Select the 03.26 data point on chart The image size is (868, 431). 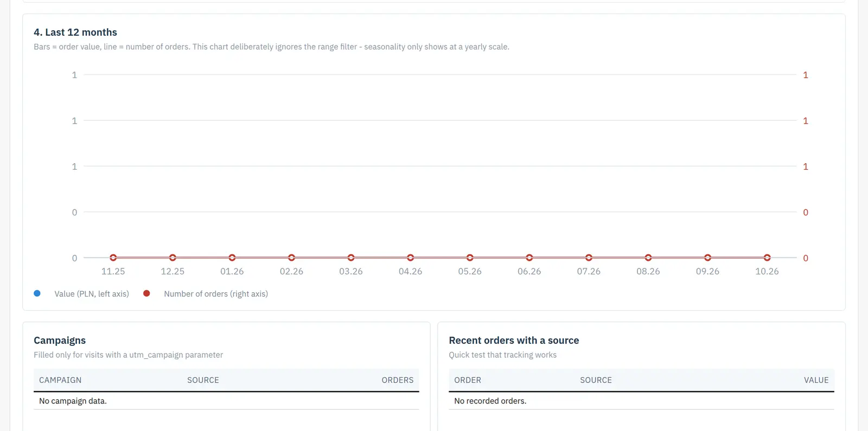(x=351, y=258)
